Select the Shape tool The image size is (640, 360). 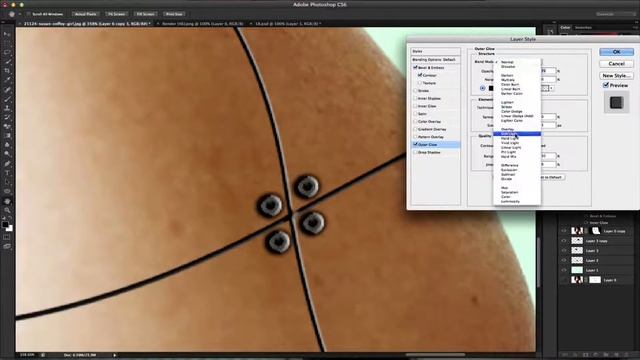(7, 191)
